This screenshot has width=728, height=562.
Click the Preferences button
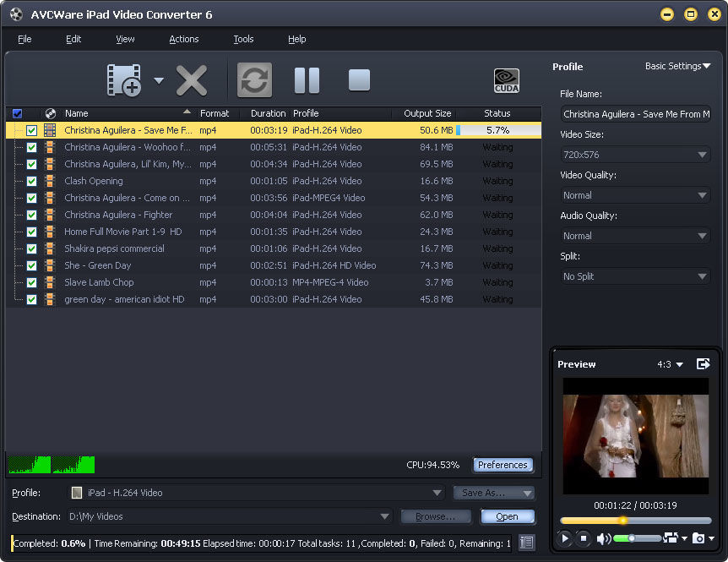click(503, 465)
